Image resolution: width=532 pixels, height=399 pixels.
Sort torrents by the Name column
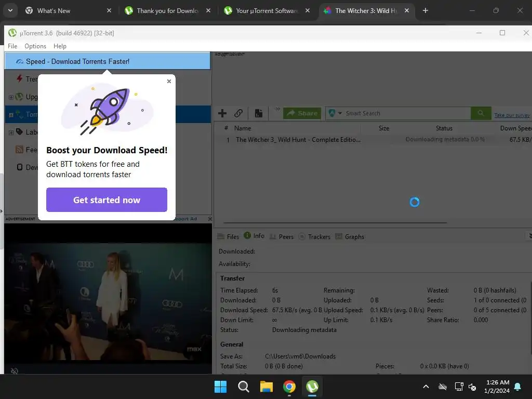pyautogui.click(x=243, y=128)
